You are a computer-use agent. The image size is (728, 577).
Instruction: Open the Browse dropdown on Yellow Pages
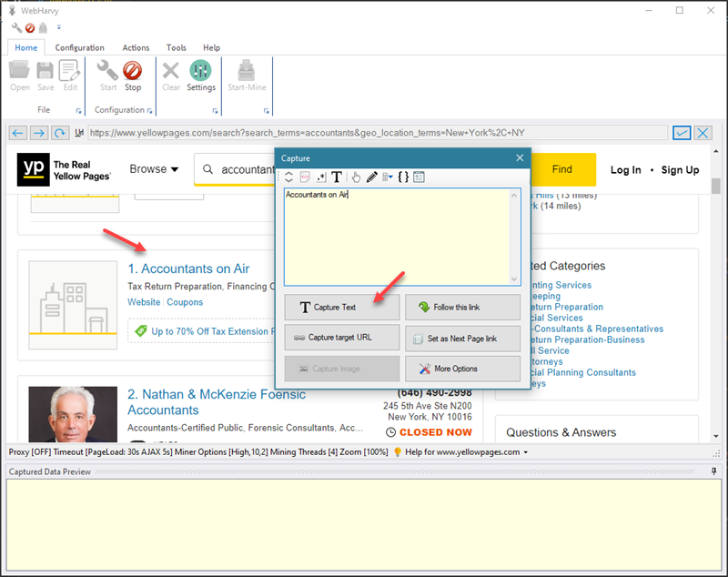[x=154, y=169]
